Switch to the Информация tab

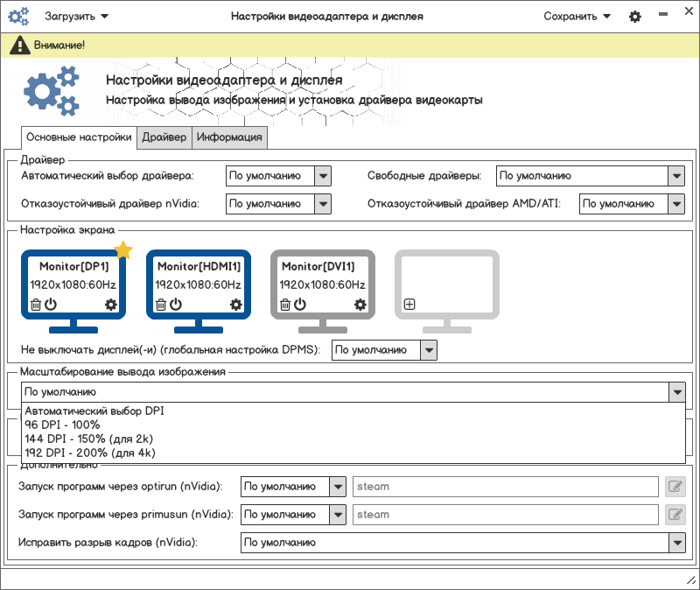coord(229,137)
